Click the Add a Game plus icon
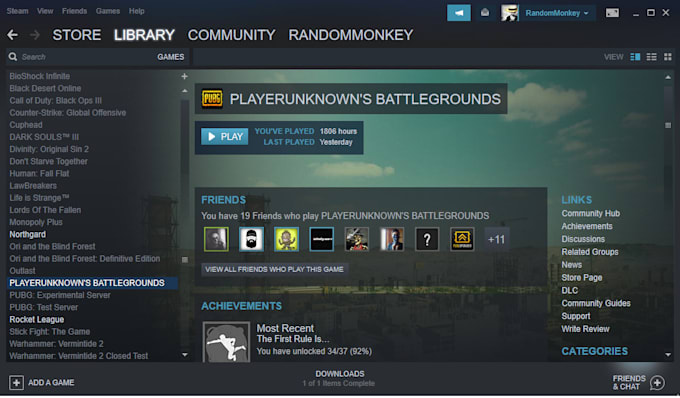Screen dimensions: 680x398 pos(16,382)
